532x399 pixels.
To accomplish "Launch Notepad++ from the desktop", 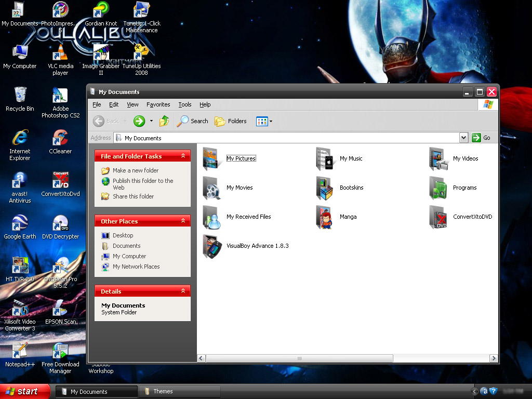I will [x=20, y=351].
